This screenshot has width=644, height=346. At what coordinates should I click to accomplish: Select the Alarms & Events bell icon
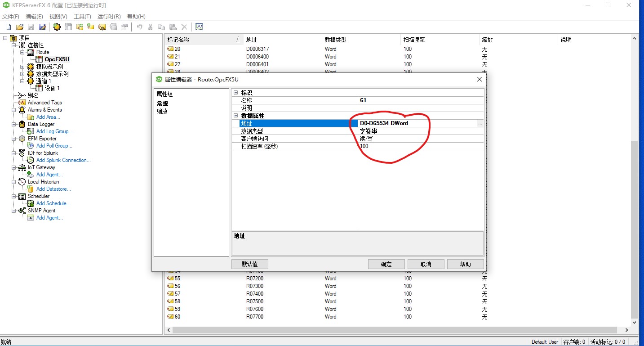(22, 110)
